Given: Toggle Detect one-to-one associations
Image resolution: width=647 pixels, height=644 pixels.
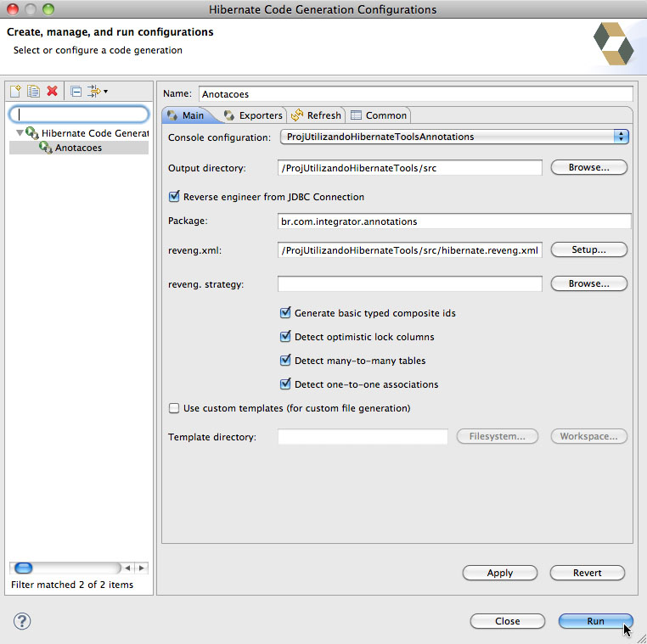Looking at the screenshot, I should click(285, 384).
